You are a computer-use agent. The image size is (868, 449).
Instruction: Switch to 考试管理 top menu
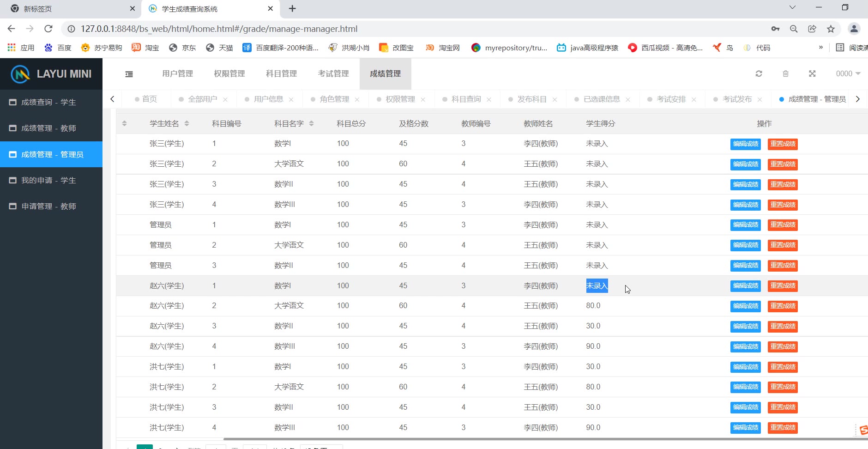point(333,74)
